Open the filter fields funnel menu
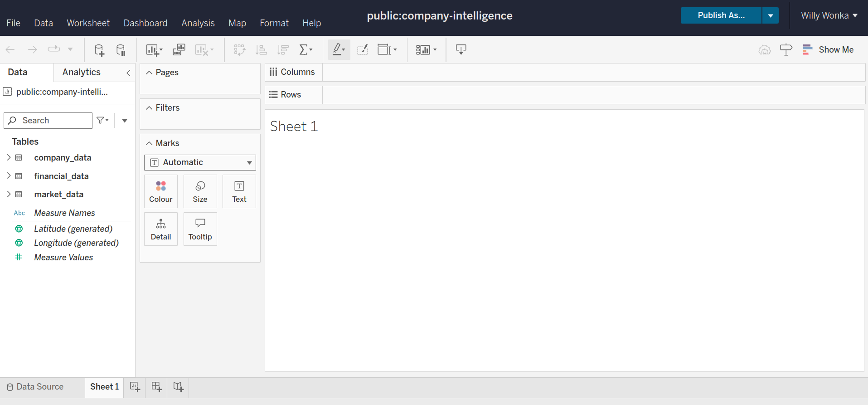Screen dimensions: 868x405 coord(103,120)
